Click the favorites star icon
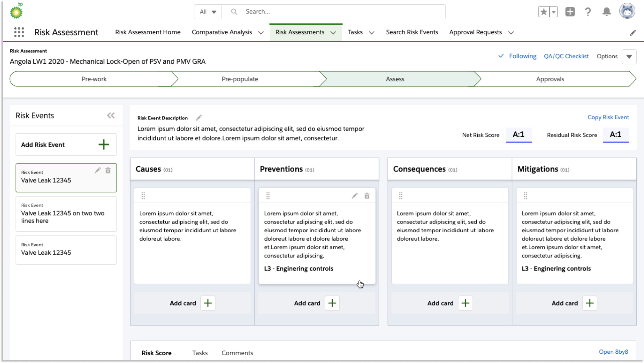The width and height of the screenshot is (644, 363). pyautogui.click(x=543, y=12)
